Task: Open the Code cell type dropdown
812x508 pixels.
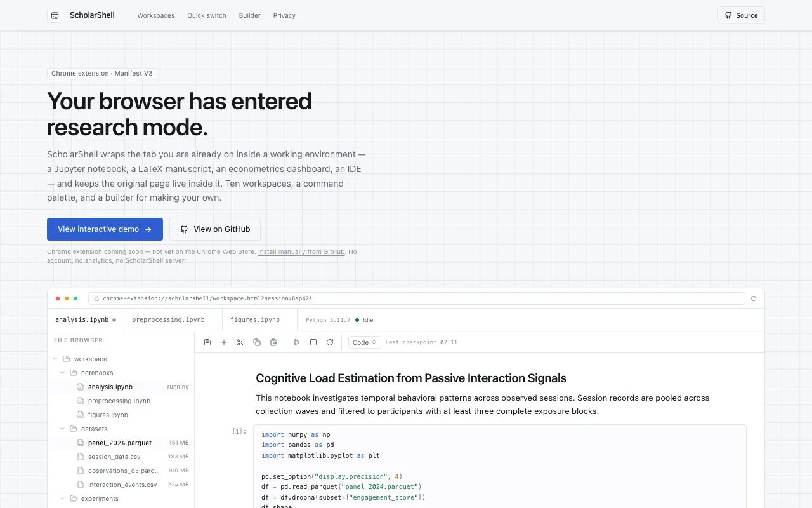Action: pyautogui.click(x=365, y=342)
